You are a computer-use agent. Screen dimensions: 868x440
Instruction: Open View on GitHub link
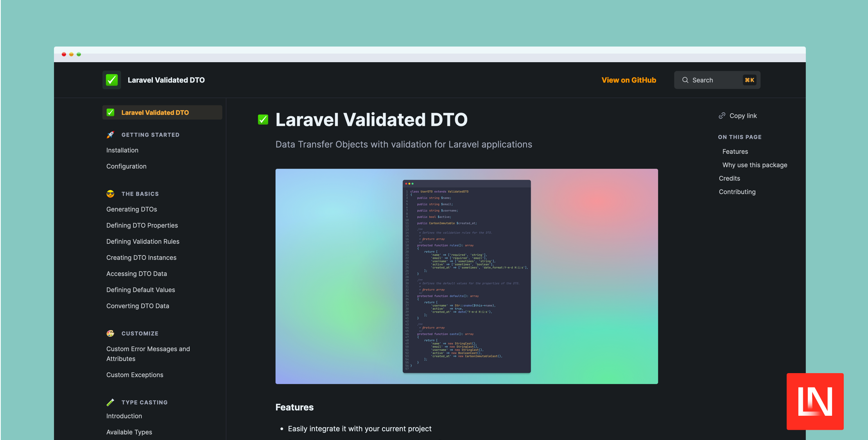629,80
